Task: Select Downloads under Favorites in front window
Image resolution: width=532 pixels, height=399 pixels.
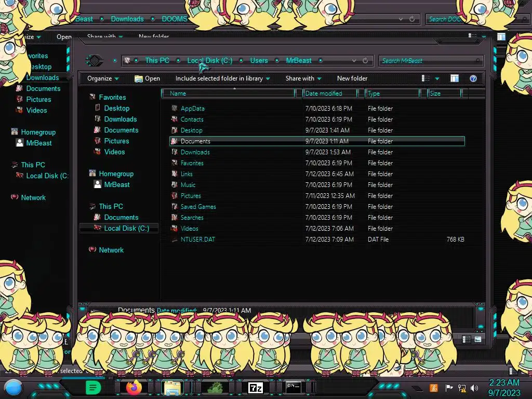Action: pos(121,119)
